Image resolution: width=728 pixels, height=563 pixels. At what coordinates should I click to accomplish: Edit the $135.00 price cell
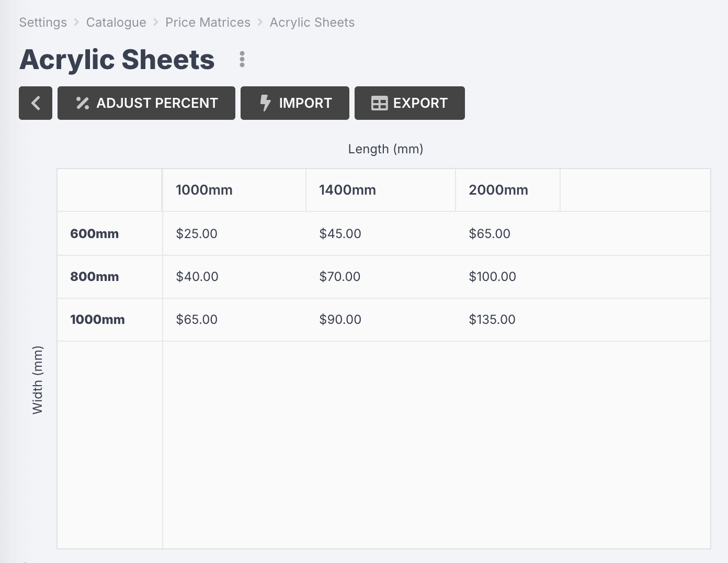pyautogui.click(x=508, y=320)
